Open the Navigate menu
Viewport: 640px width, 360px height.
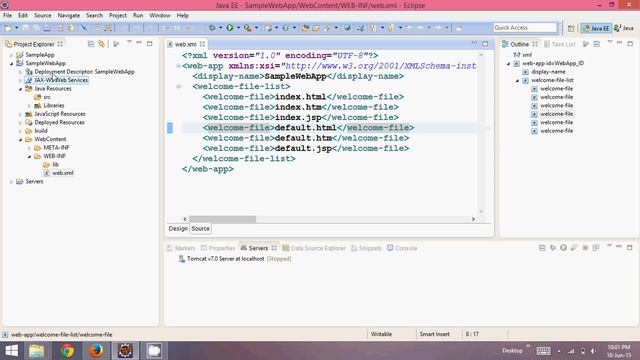click(x=69, y=15)
